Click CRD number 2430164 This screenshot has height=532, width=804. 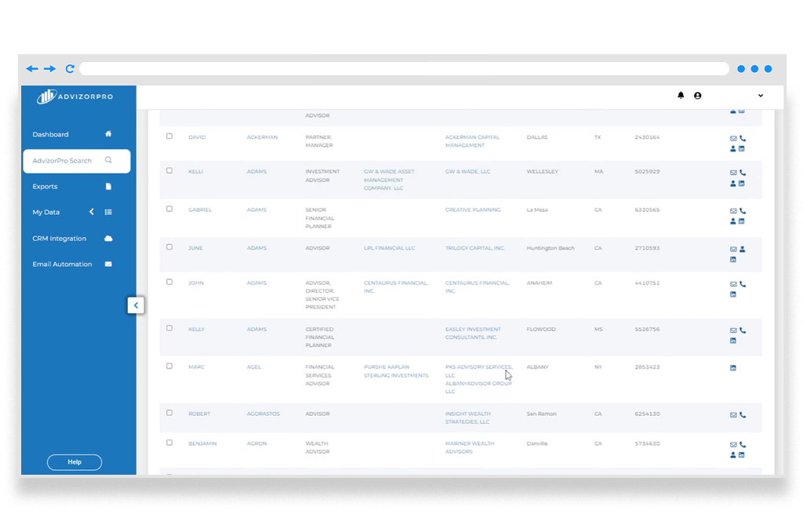647,137
